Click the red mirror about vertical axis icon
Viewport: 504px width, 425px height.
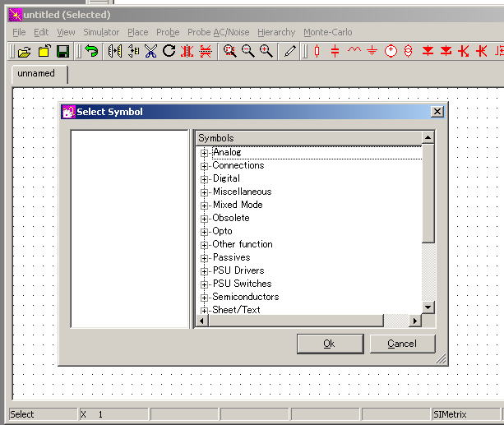pyautogui.click(x=187, y=51)
